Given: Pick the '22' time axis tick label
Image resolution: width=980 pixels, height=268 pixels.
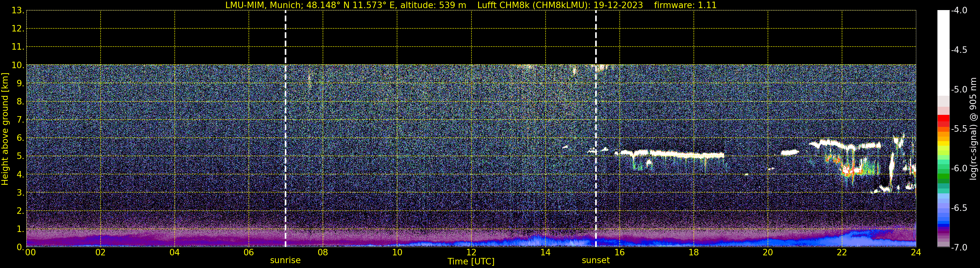Looking at the screenshot, I should click(842, 252).
